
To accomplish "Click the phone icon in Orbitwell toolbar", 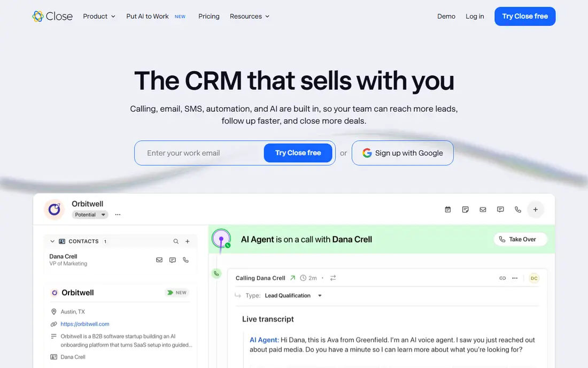I will click(518, 209).
